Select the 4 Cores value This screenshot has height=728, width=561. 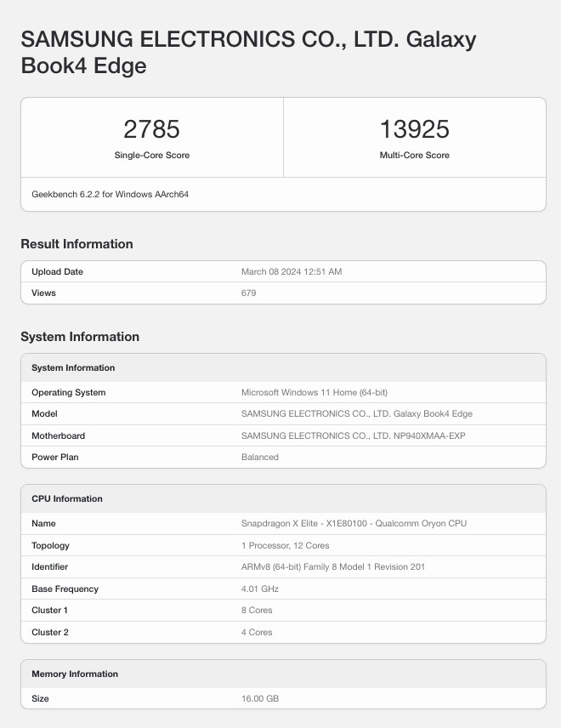[257, 633]
